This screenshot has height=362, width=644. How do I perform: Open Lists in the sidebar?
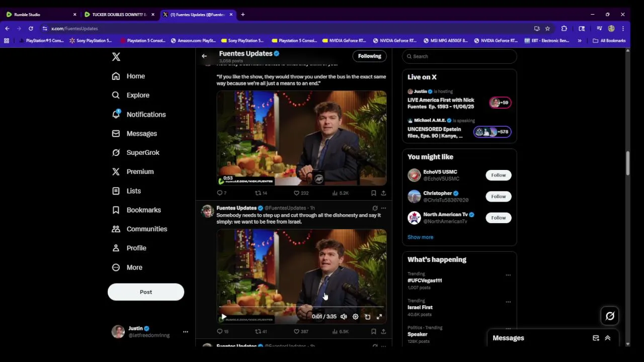[127, 191]
